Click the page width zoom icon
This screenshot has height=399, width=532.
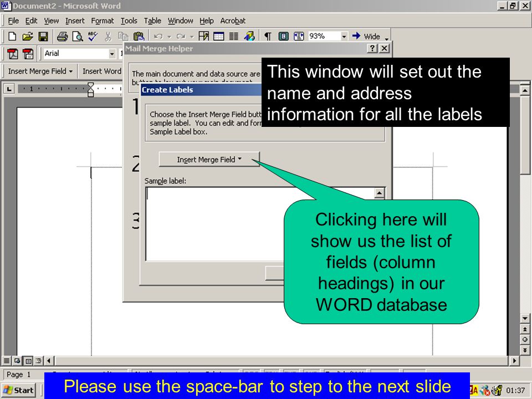tap(299, 37)
